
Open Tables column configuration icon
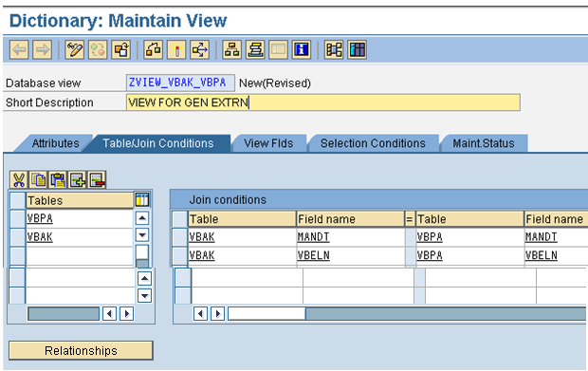coord(142,200)
